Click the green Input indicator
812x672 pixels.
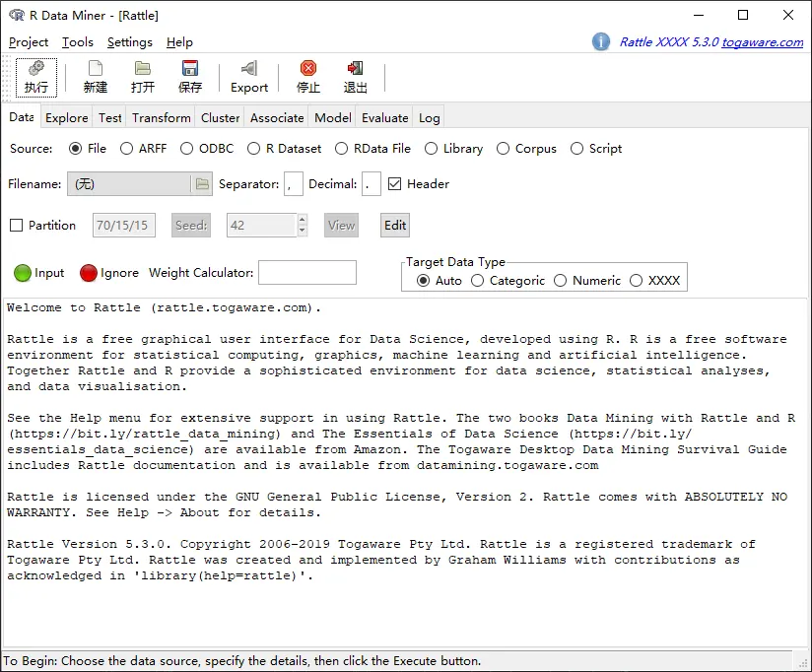point(23,273)
